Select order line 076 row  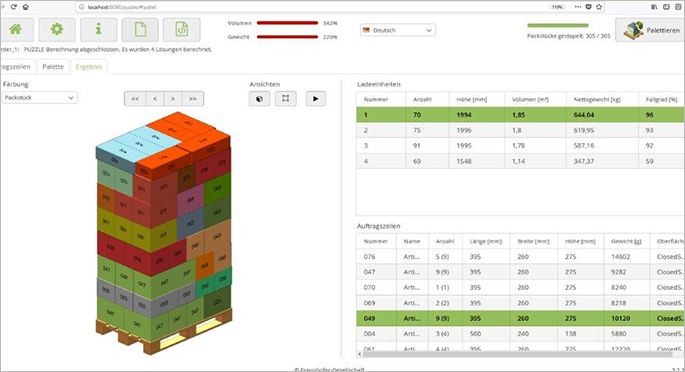coord(520,257)
